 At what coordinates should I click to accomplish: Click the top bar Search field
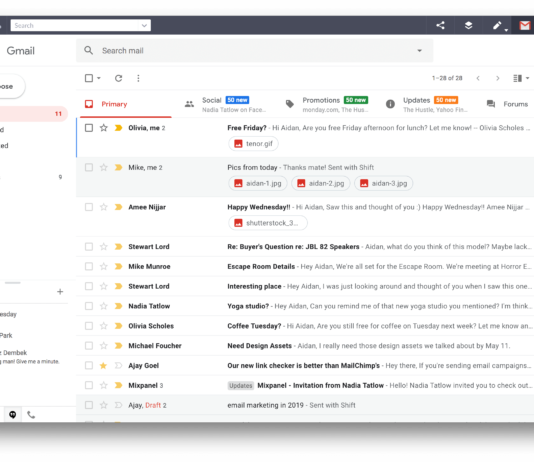coord(81,26)
